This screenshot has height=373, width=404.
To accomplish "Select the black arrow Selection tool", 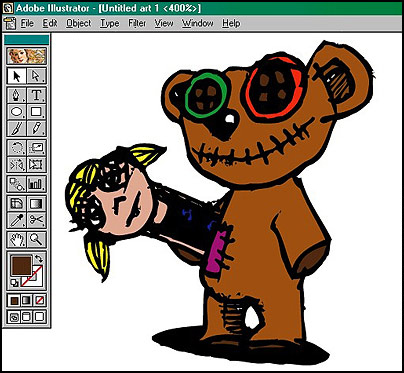I will point(17,76).
